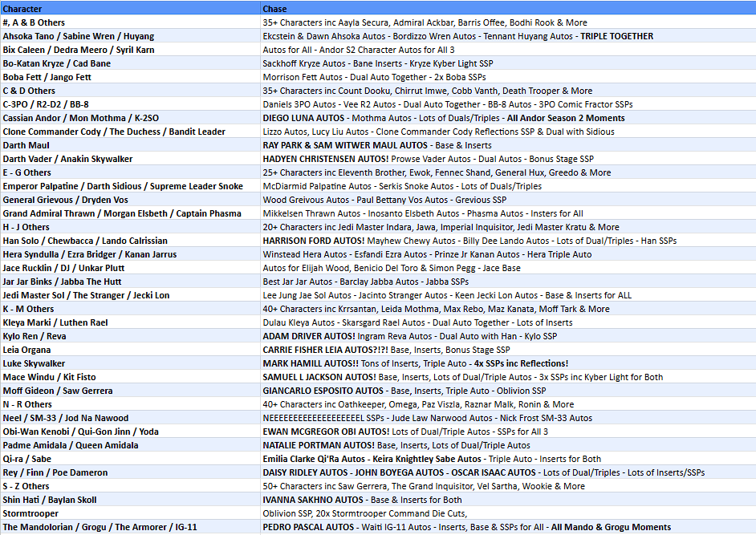The height and width of the screenshot is (535, 756).
Task: Click 'Han Solo / Chewbacca / Lando Calrissian'
Action: [130, 241]
